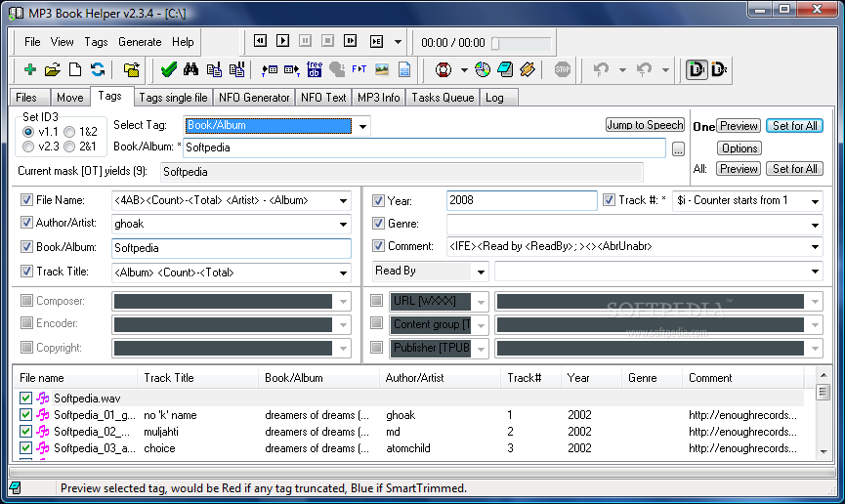Open the Track # counter dropdown

click(x=815, y=201)
